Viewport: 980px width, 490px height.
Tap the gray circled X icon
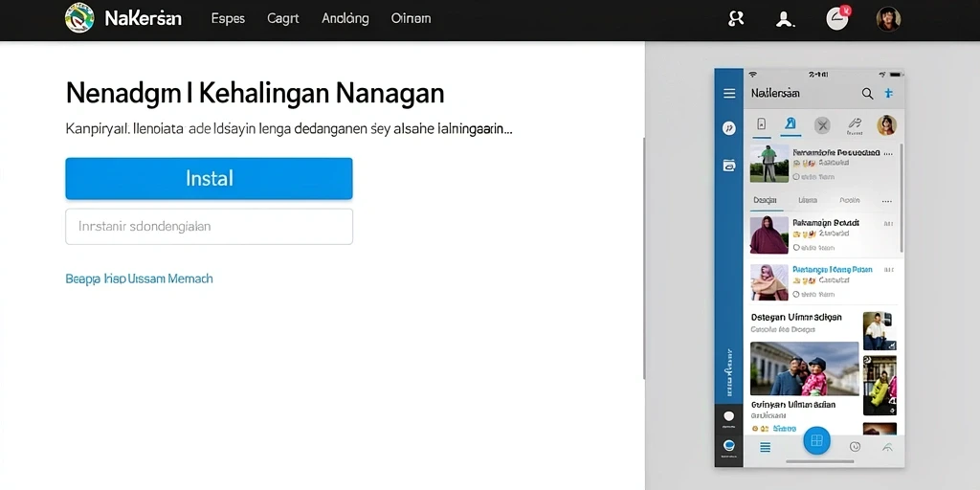[822, 125]
